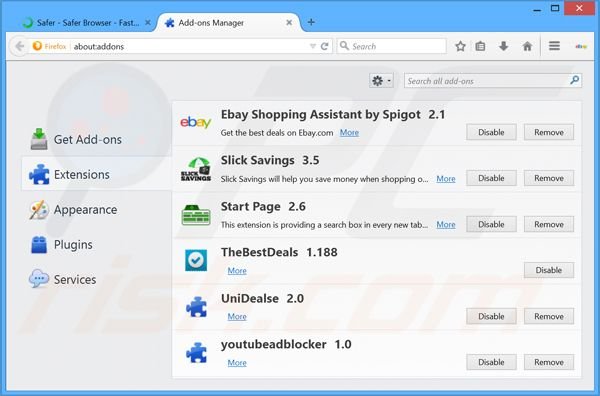Click the Slick Savings extension icon
Viewport: 600px width, 396px height.
pyautogui.click(x=196, y=169)
